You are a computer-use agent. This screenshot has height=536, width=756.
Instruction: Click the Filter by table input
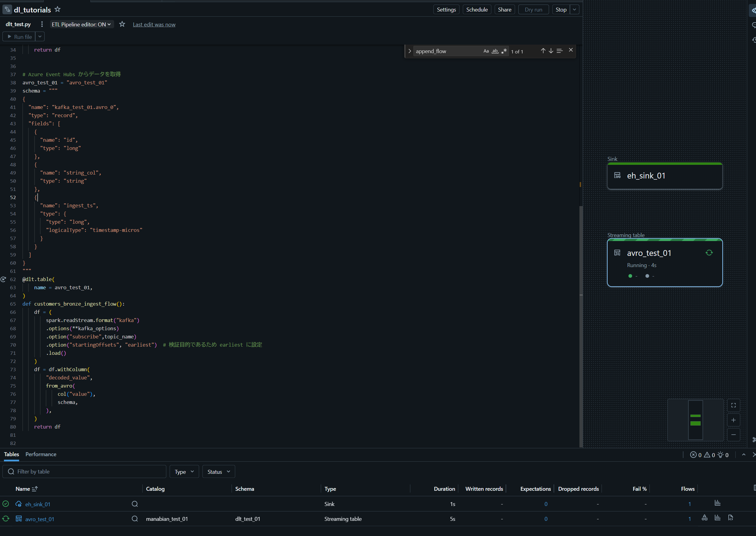[x=84, y=472]
